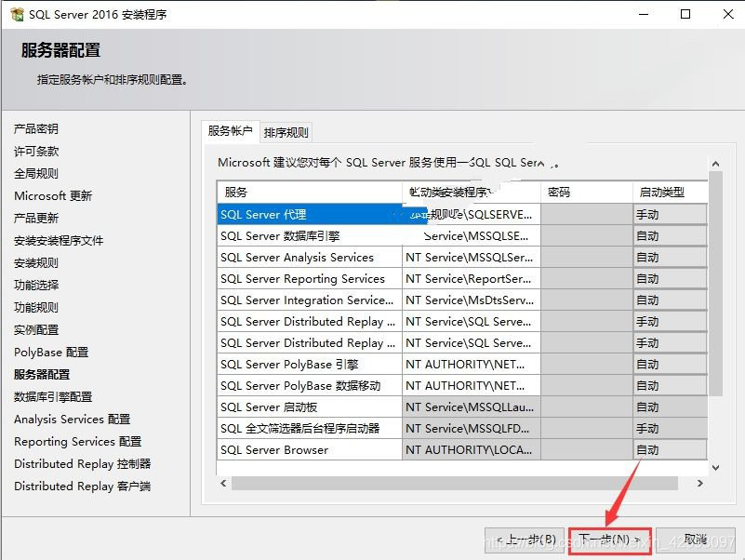Edit account name for Analysis Services
The height and width of the screenshot is (560, 745).
tap(472, 257)
